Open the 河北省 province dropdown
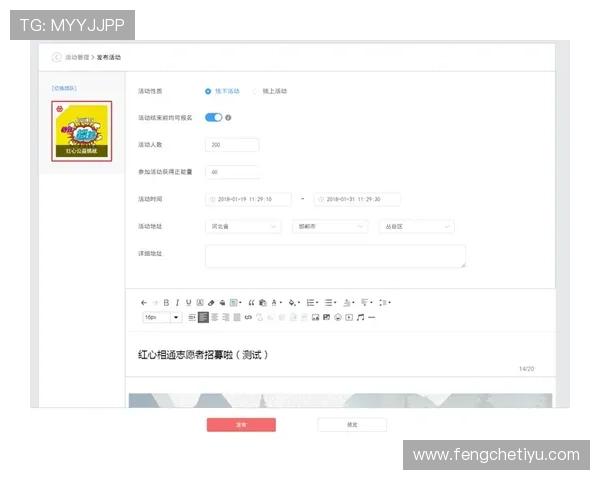 (243, 227)
